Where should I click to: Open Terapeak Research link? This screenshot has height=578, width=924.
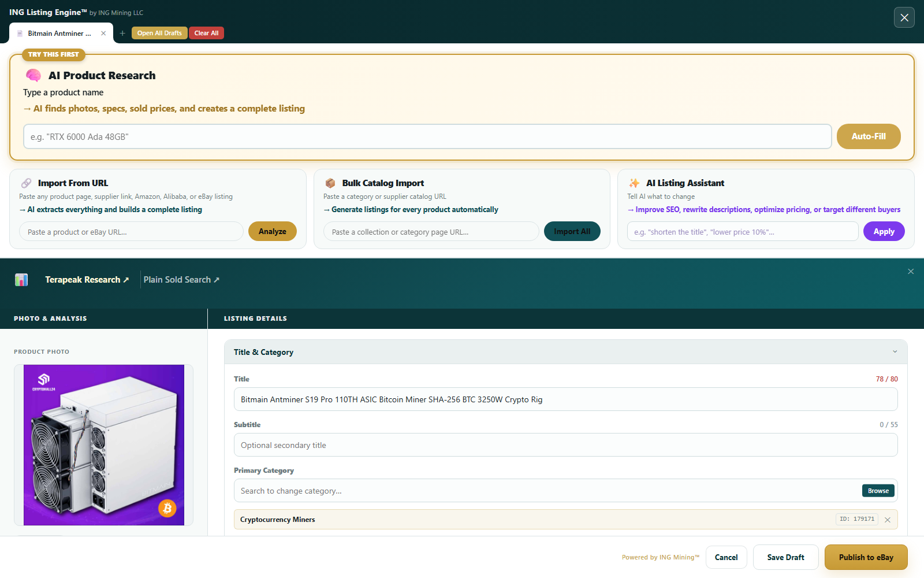[87, 280]
